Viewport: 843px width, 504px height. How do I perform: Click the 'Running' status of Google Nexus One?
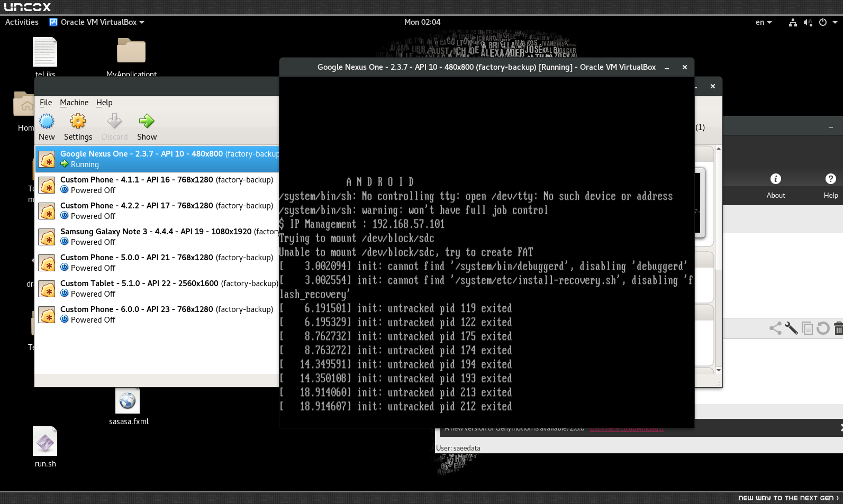point(85,164)
